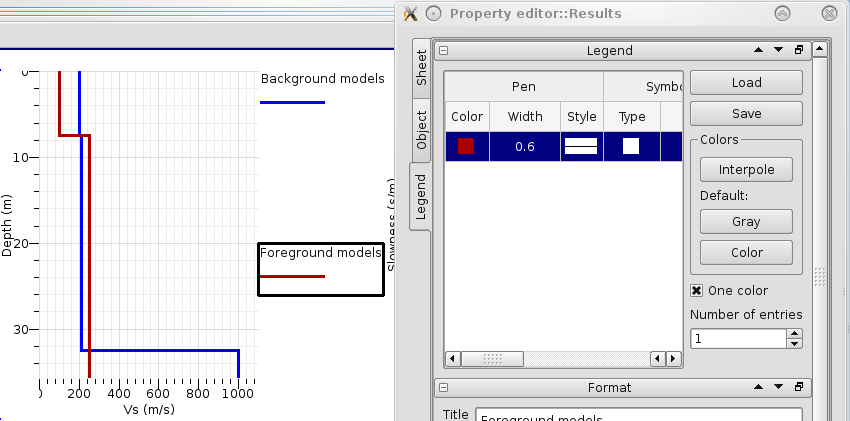
Task: Switch to the Object tab
Action: coord(421,129)
